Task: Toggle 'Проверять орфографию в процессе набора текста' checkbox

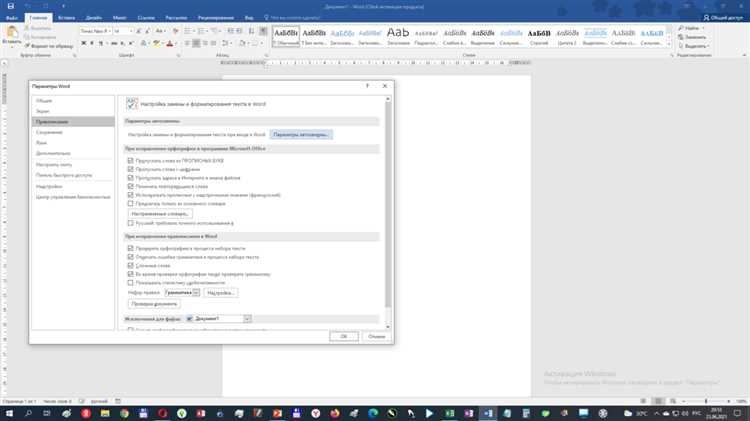Action: (131, 249)
